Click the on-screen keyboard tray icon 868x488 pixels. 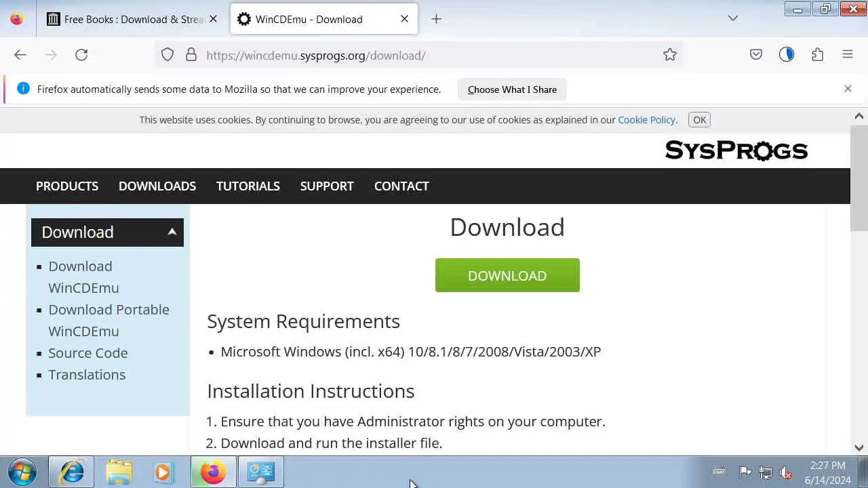pos(719,472)
